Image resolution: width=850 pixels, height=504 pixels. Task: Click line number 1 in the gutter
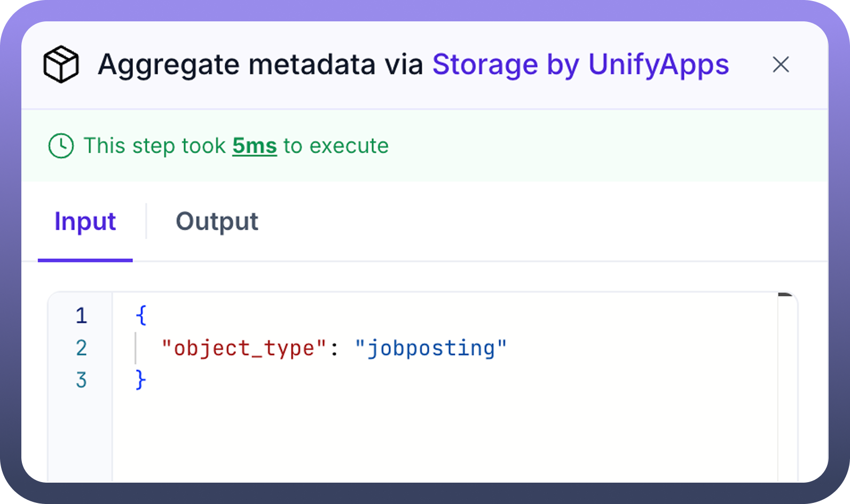(81, 316)
